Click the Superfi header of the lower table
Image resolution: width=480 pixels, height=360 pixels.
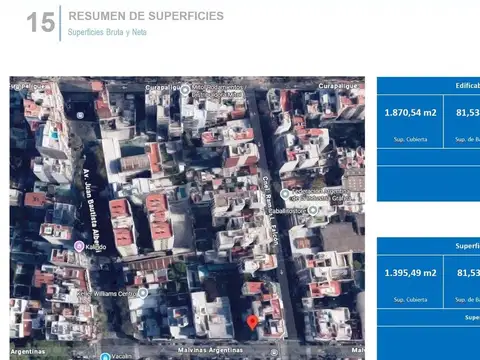[468, 246]
